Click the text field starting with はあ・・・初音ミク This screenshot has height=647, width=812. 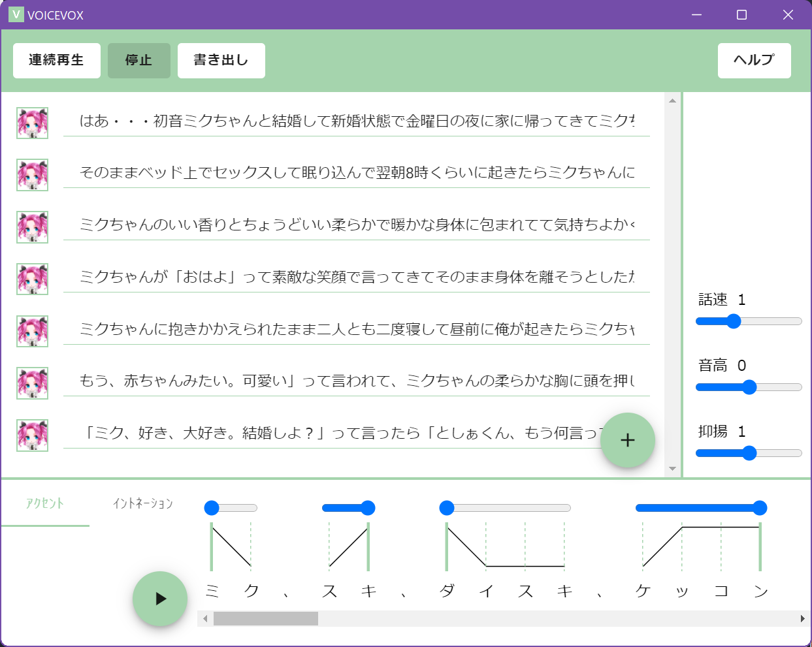click(x=356, y=121)
